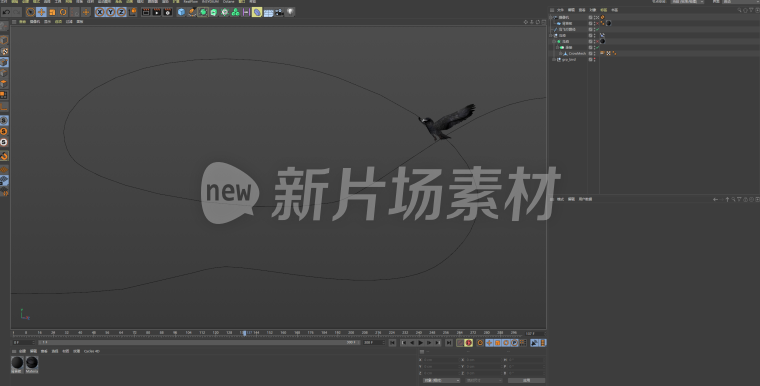
Task: Step to next frame
Action: click(429, 343)
